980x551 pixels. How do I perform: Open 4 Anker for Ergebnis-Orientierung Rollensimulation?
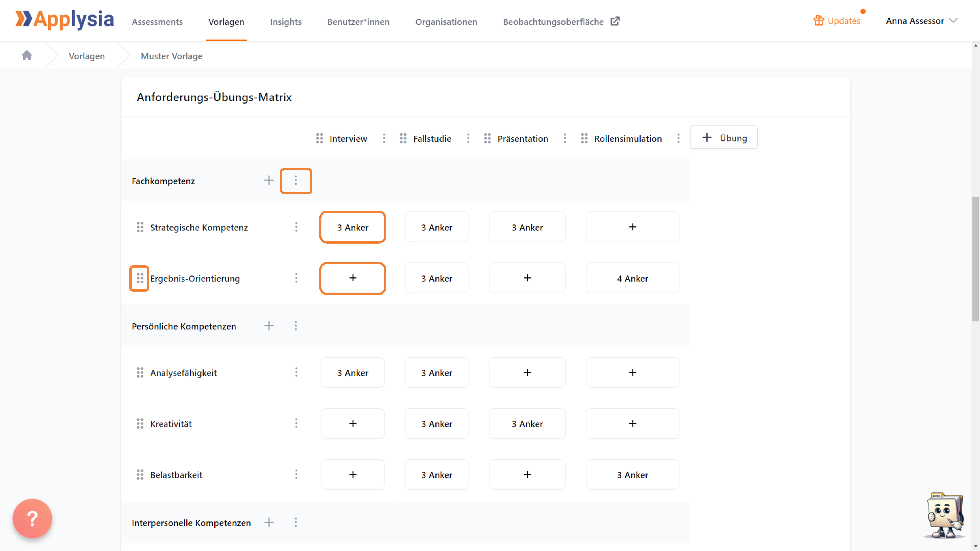633,278
